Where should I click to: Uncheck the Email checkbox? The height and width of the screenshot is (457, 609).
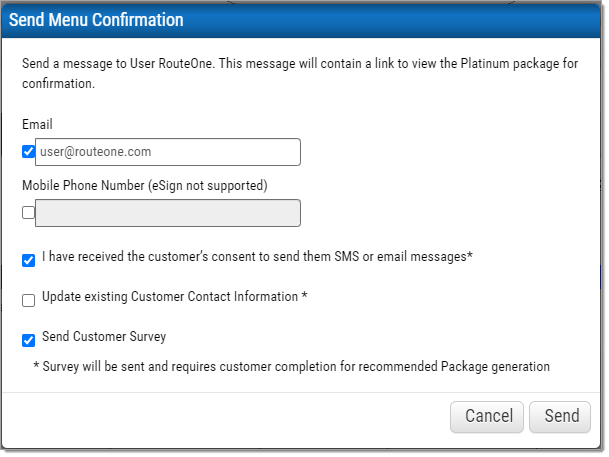tap(28, 151)
